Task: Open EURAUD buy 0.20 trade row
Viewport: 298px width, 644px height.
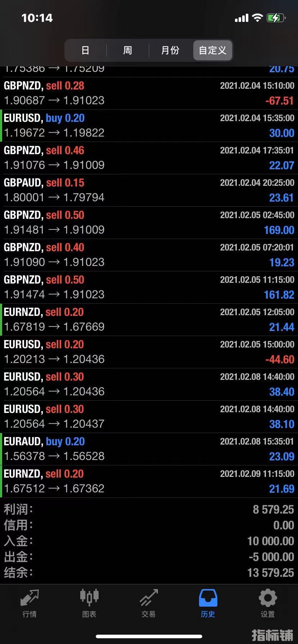Action: click(149, 449)
